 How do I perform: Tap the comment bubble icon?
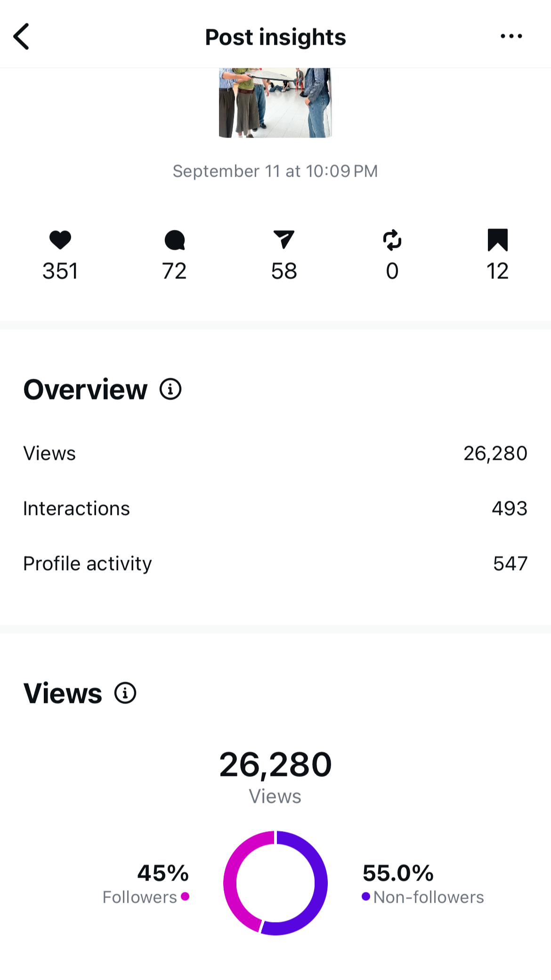175,240
